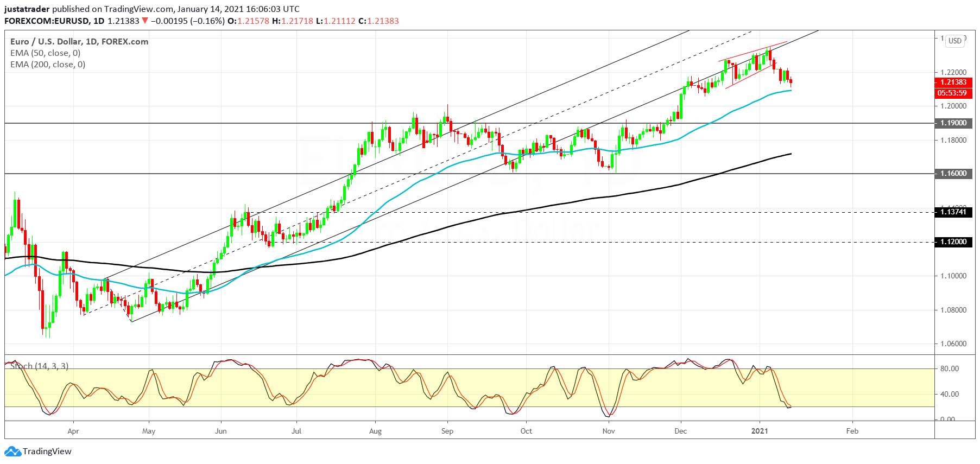Click the 1.16000 horizontal line price label
The height and width of the screenshot is (464, 980).
pyautogui.click(x=953, y=174)
